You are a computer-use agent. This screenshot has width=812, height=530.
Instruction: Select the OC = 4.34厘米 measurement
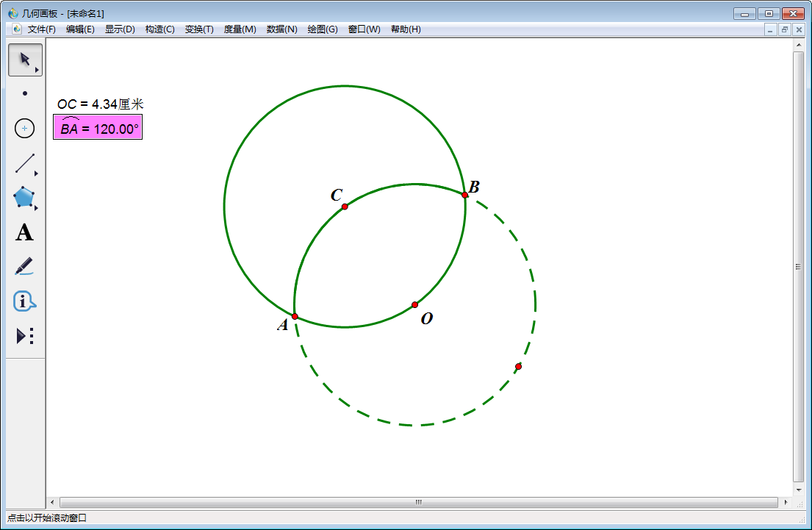pos(100,104)
